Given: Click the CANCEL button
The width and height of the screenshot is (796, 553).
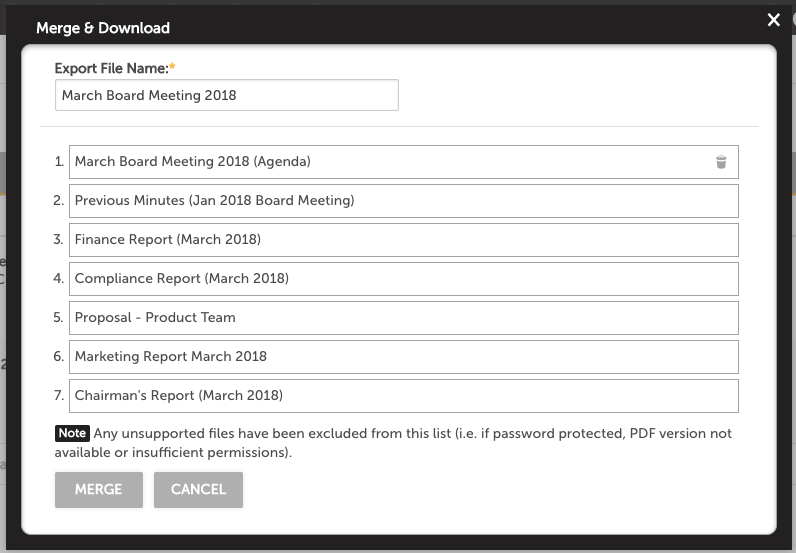Looking at the screenshot, I should click(x=198, y=490).
